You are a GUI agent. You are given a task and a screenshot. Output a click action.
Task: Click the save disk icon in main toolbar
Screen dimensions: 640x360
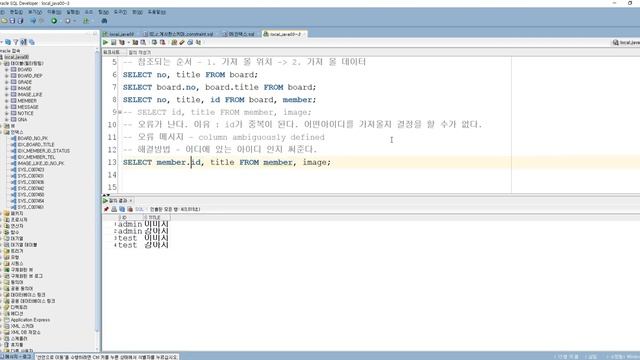pyautogui.click(x=12, y=21)
